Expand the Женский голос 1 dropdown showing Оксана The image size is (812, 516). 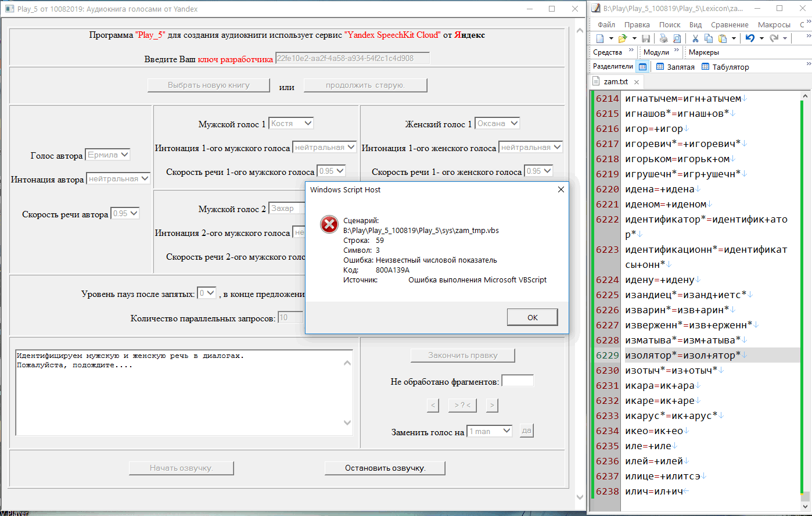click(497, 123)
